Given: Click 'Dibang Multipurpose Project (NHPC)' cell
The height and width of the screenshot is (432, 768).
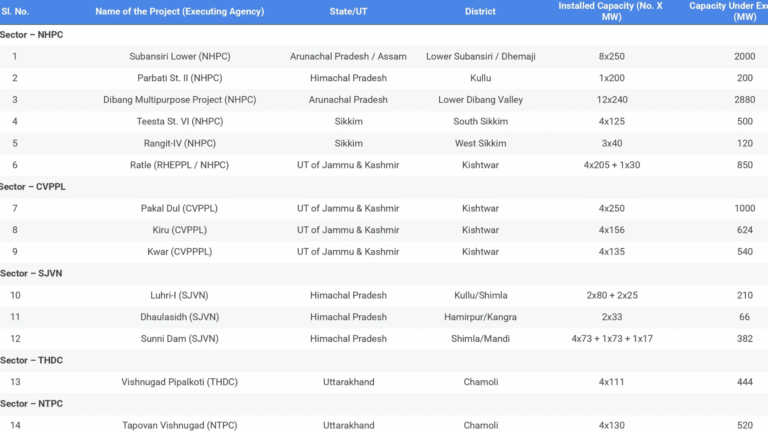Looking at the screenshot, I should [180, 99].
